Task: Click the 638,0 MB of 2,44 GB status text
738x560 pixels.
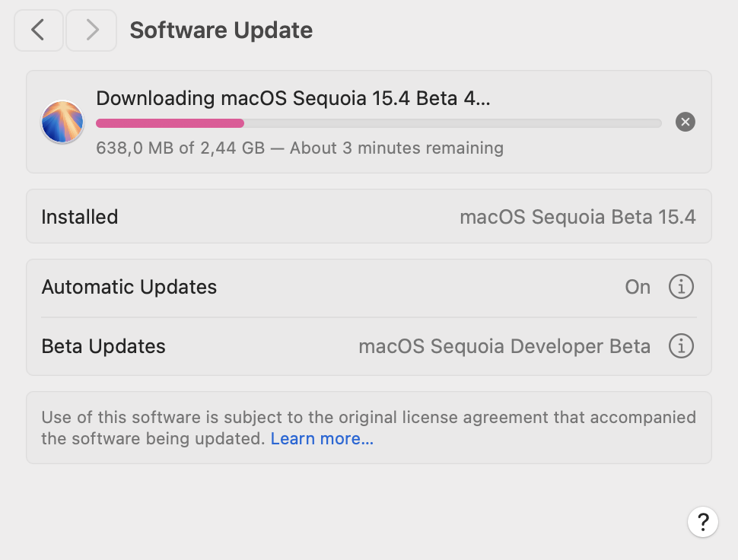Action: pos(299,148)
